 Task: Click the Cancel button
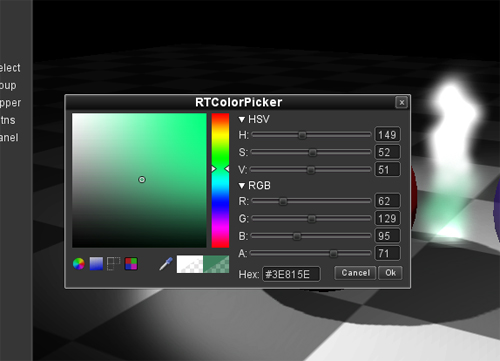click(355, 273)
